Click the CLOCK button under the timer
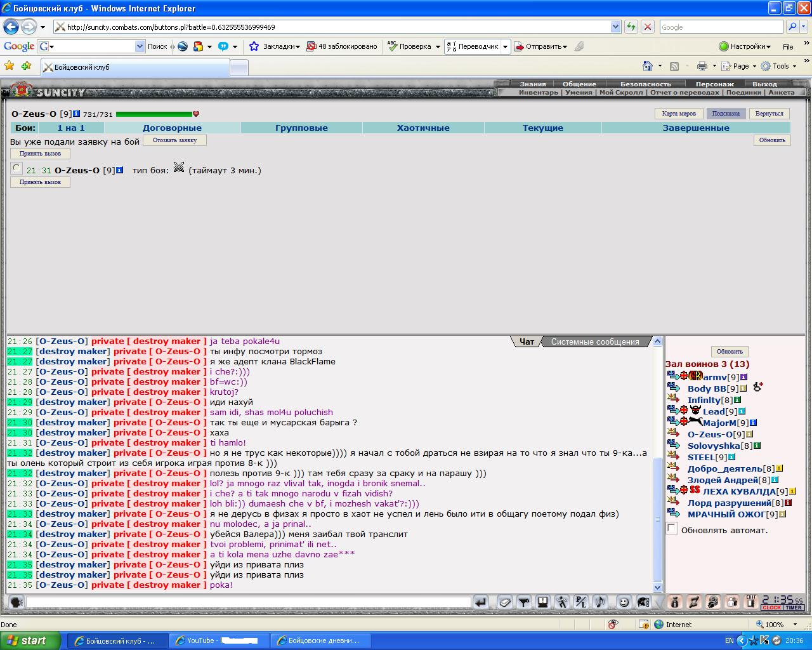The image size is (812, 650). click(772, 607)
